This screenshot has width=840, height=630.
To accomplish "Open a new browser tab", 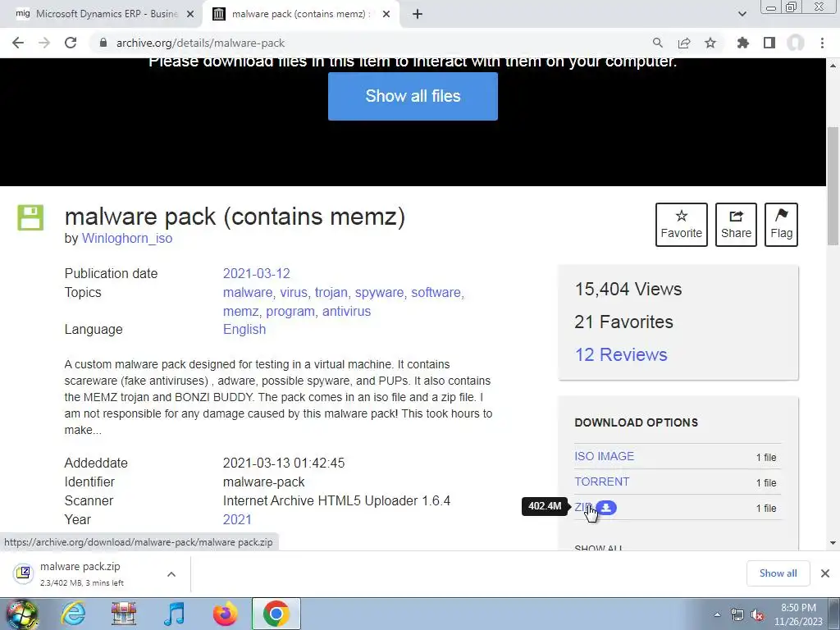I will click(418, 14).
